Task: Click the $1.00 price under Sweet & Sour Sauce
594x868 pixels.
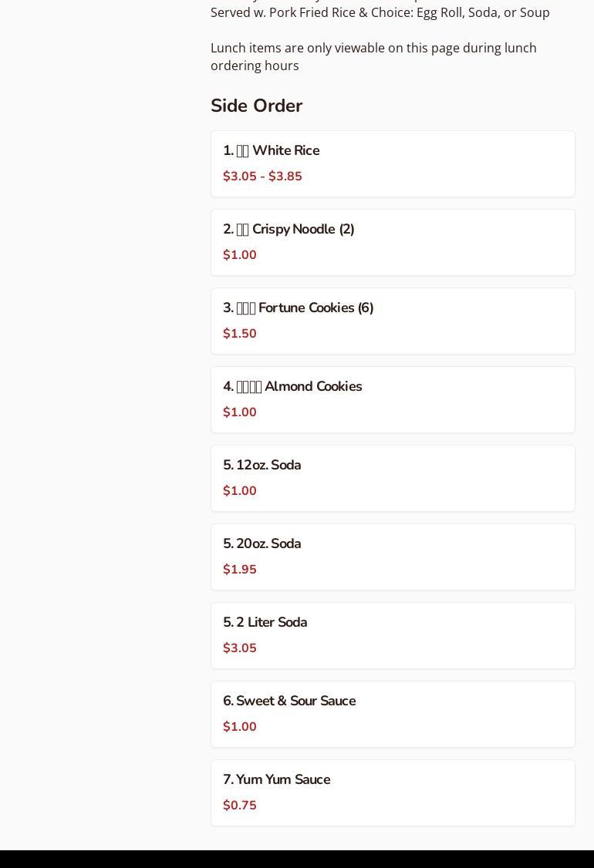Action: coord(240,727)
